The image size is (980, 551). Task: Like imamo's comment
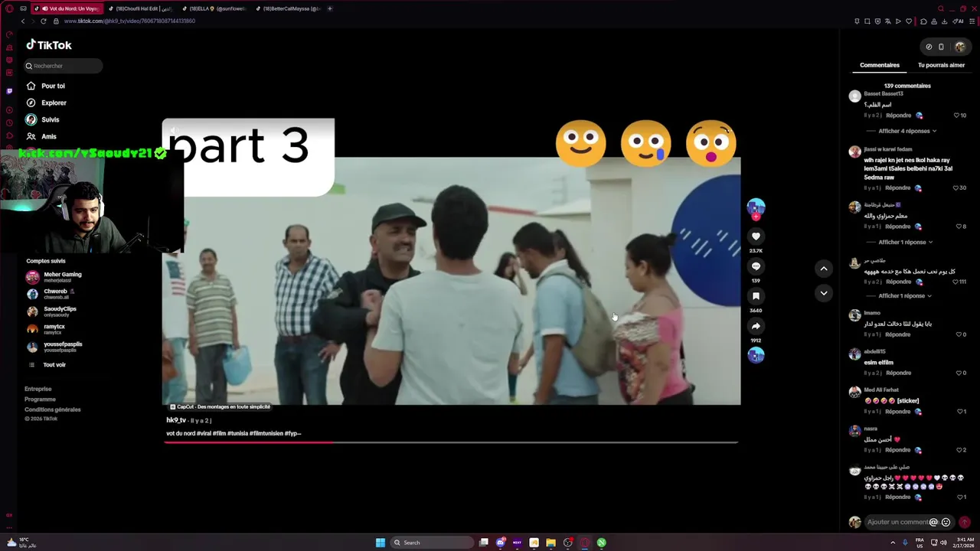tap(960, 334)
